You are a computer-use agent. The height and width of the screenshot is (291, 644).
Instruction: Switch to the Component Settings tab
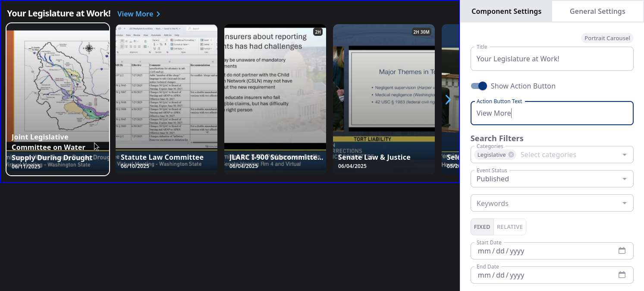506,11
